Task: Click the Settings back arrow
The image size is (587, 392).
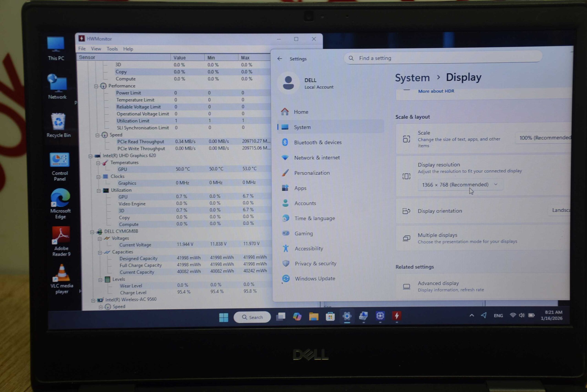Action: 280,59
